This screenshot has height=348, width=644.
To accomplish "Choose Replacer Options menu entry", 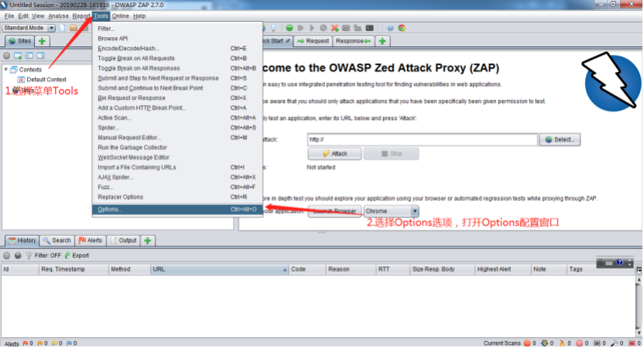I will pyautogui.click(x=177, y=197).
